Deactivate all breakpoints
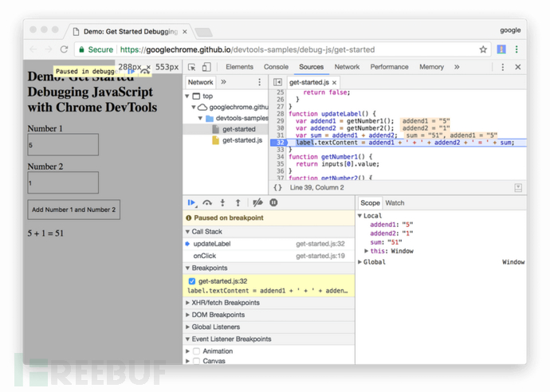Viewport: 550px width, 392px height. [257, 203]
